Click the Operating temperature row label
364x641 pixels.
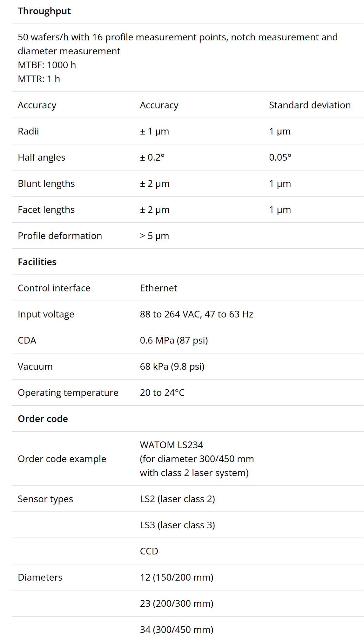point(68,392)
